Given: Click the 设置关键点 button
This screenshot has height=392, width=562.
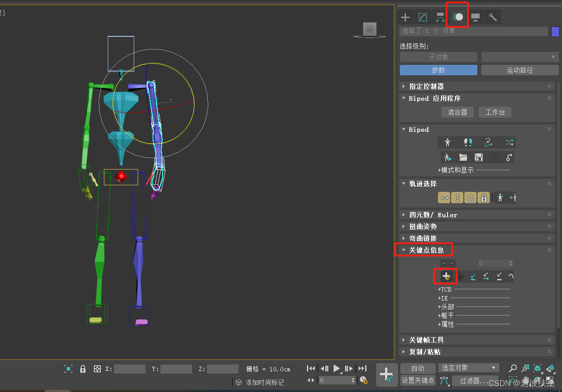Looking at the screenshot, I should [x=418, y=380].
